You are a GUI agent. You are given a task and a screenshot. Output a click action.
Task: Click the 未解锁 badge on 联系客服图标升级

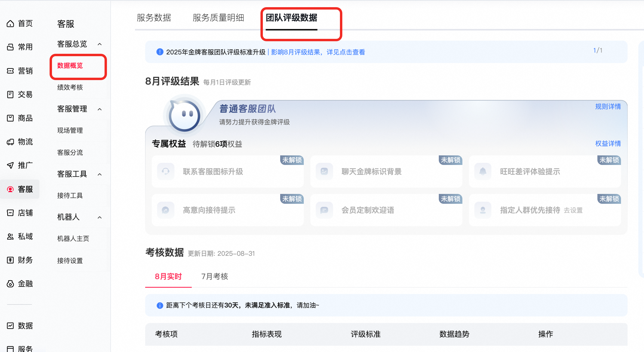292,160
